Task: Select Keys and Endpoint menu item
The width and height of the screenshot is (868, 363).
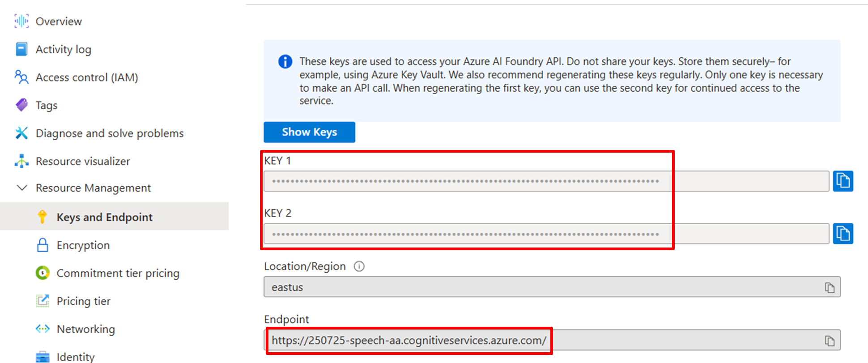Action: pyautogui.click(x=104, y=217)
